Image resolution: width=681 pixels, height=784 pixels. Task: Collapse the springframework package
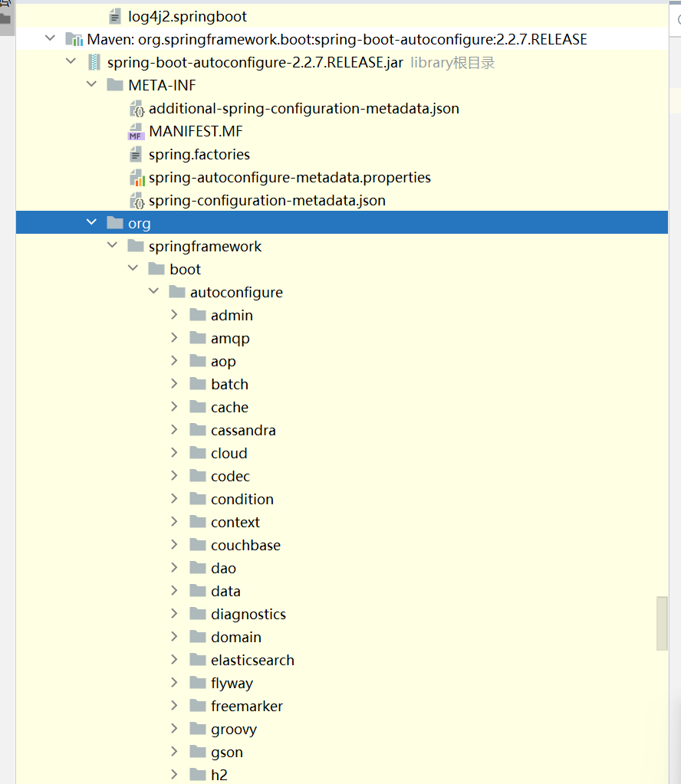click(x=113, y=245)
